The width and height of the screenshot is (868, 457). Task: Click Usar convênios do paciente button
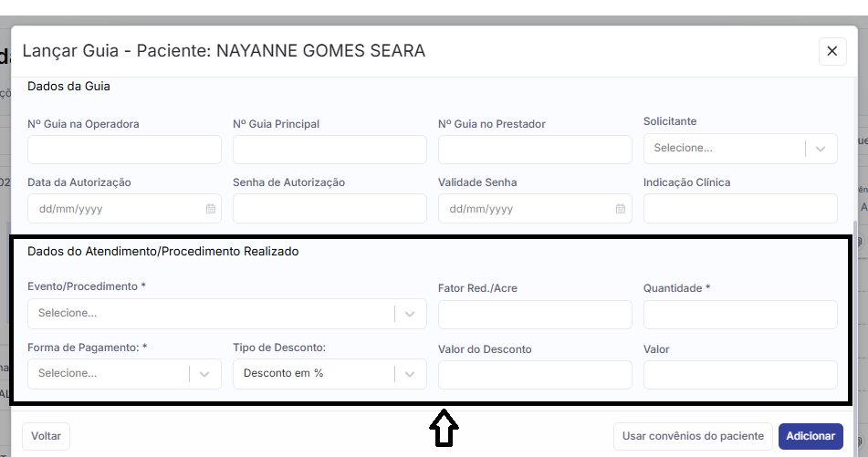(692, 437)
